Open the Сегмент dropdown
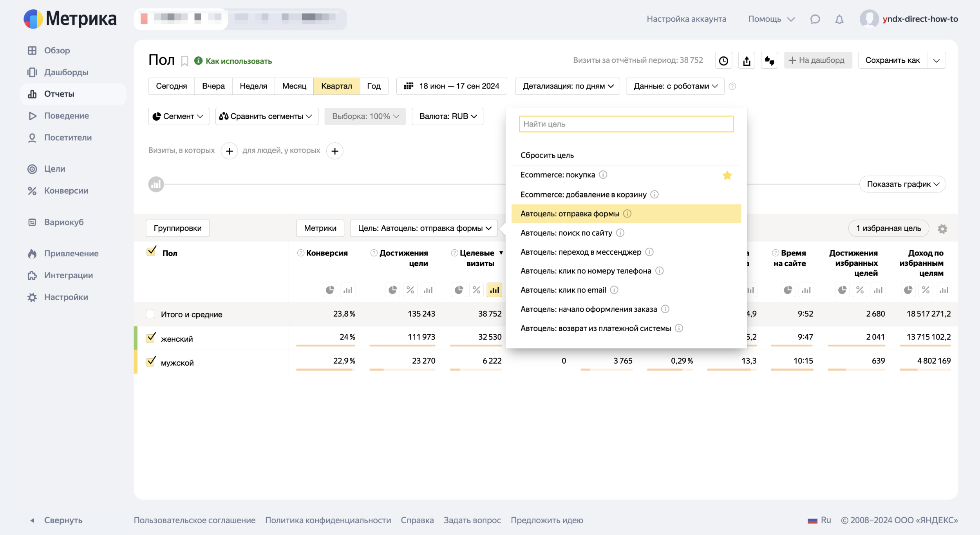Screen dimensions: 980x535 pos(179,116)
